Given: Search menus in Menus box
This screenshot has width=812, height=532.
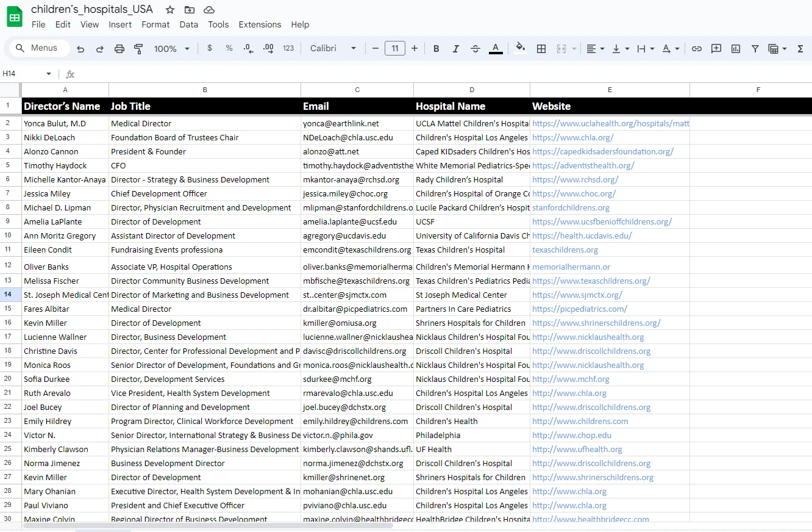Looking at the screenshot, I should (x=40, y=48).
